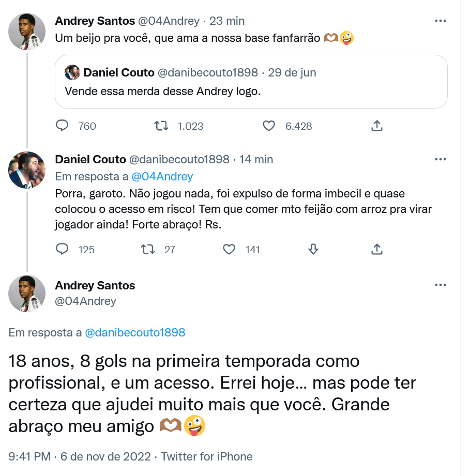Downvote Daniel Couto's reply

pyautogui.click(x=313, y=250)
